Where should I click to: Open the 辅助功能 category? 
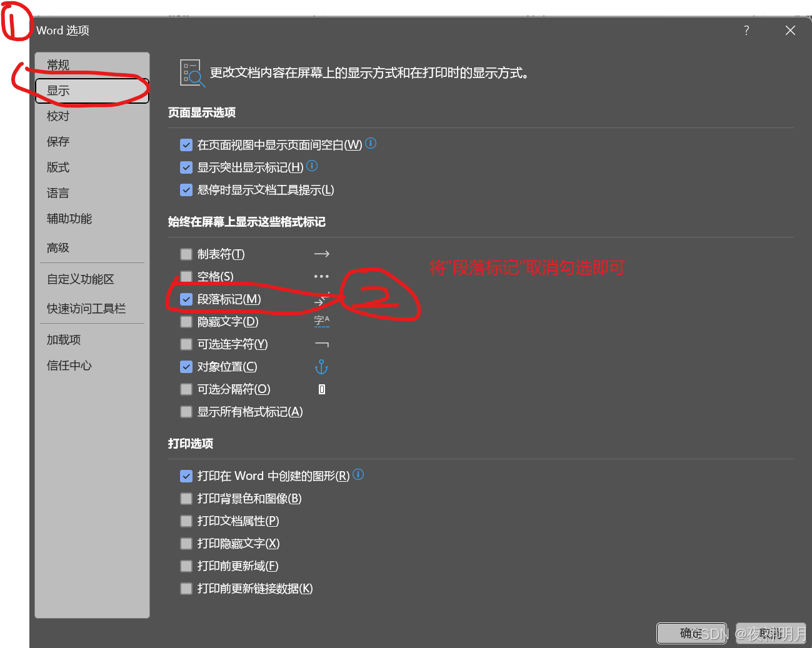click(x=92, y=219)
